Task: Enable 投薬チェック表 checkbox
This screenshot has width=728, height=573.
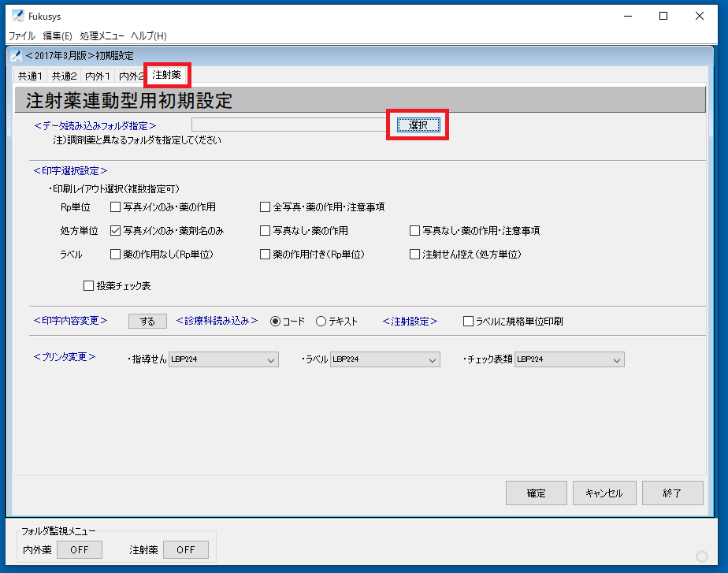Action: pyautogui.click(x=88, y=286)
